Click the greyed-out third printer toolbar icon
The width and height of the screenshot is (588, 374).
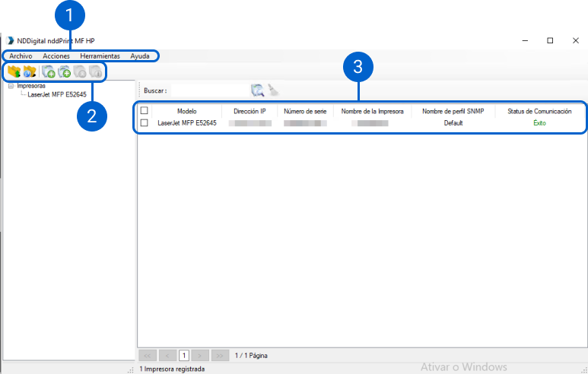[x=80, y=72]
